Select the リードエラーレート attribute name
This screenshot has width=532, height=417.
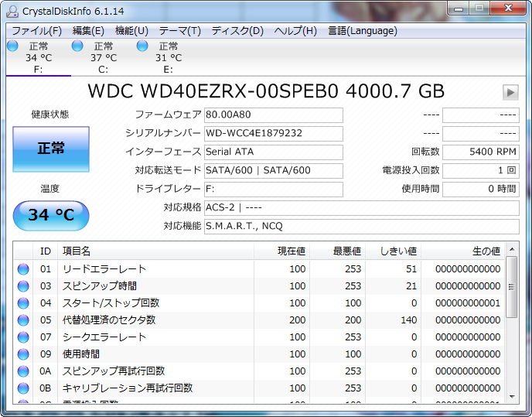[x=104, y=269]
